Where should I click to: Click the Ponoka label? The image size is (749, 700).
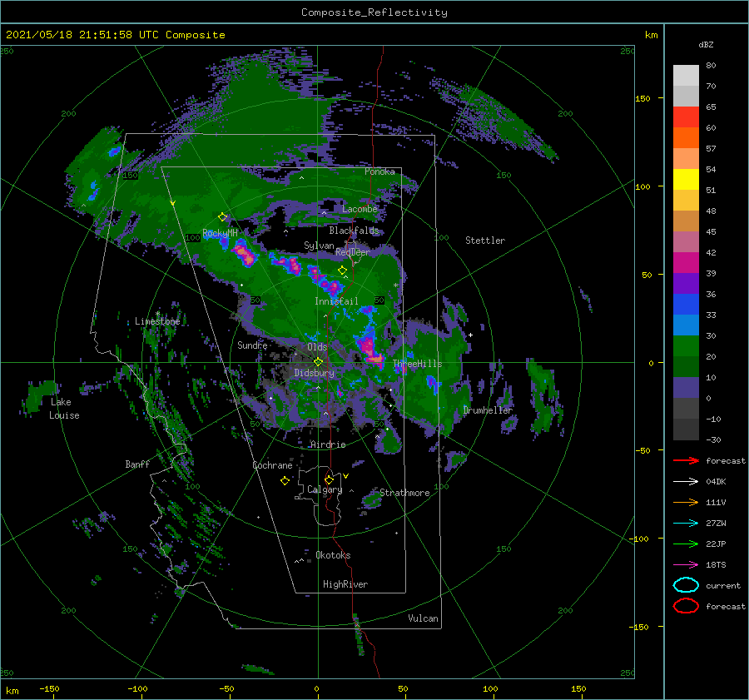[379, 171]
